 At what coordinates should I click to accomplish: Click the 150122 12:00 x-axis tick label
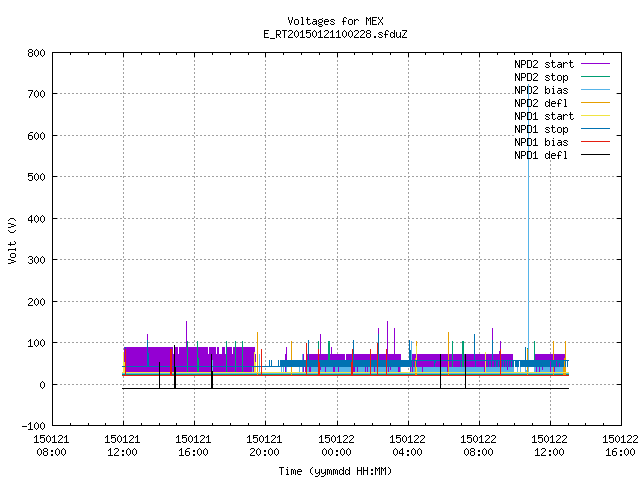click(x=549, y=446)
